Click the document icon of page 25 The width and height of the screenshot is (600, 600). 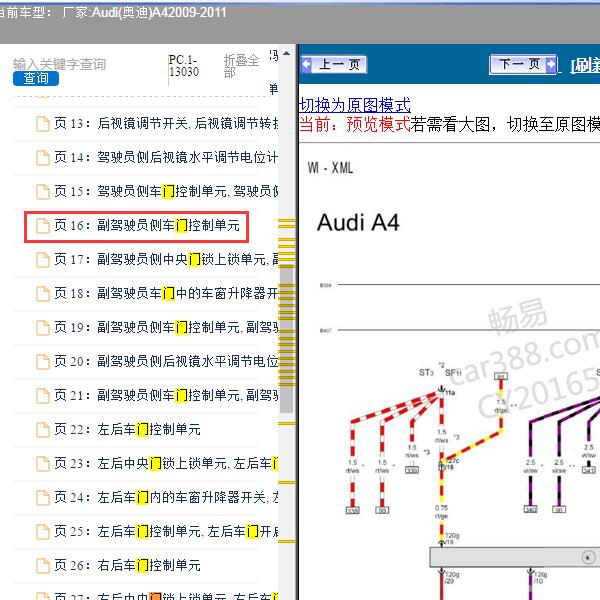(x=43, y=532)
